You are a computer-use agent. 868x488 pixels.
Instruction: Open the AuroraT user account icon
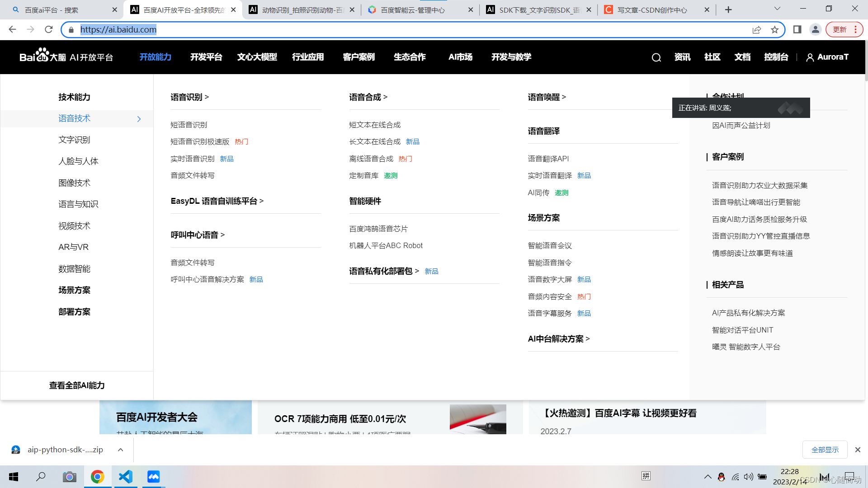(x=810, y=57)
